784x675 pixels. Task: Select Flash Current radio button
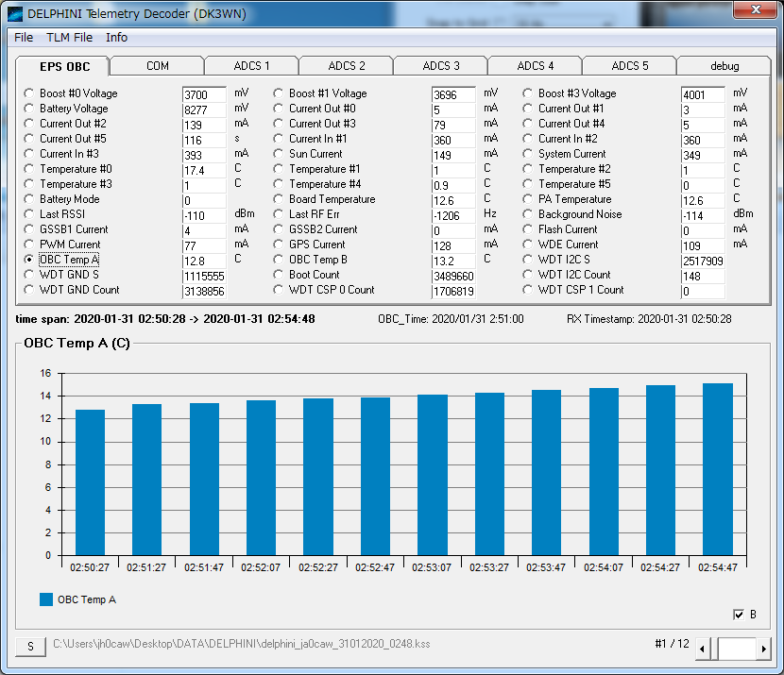527,229
